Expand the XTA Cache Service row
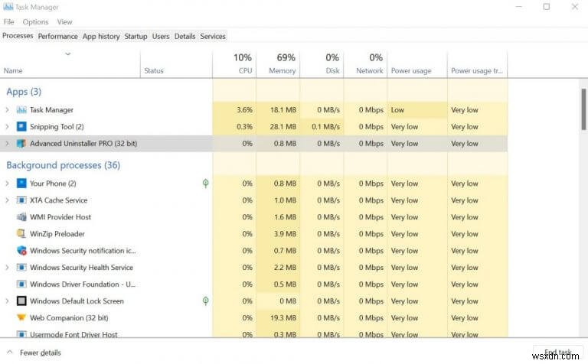 pyautogui.click(x=7, y=200)
